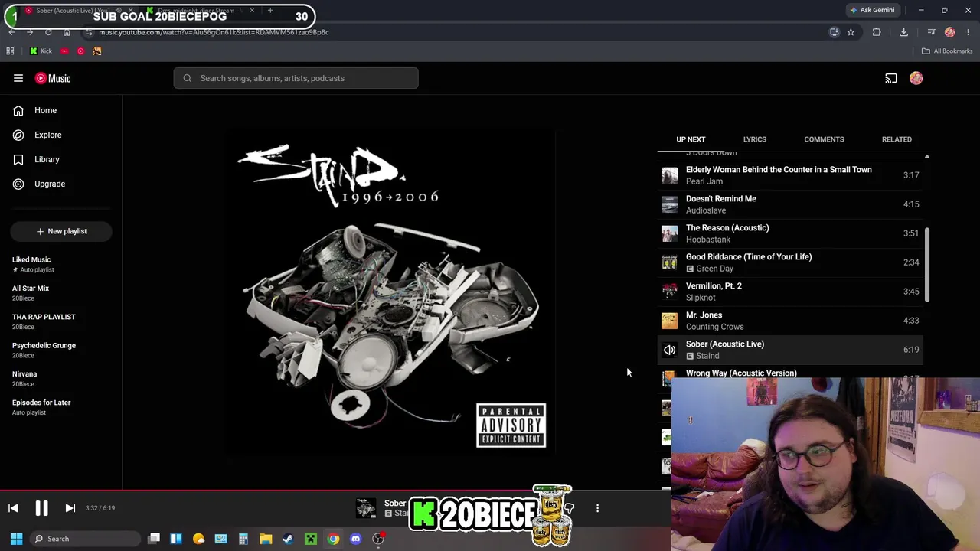Screen dimensions: 980x551
Task: Click the up-next queue scrollbar
Action: [x=926, y=264]
